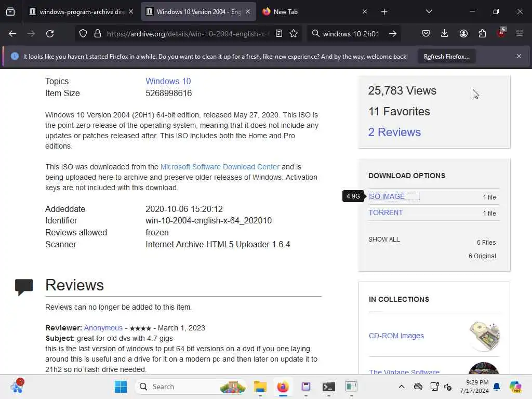Open Firefox View icon
Image resolution: width=532 pixels, height=399 pixels.
(x=10, y=11)
